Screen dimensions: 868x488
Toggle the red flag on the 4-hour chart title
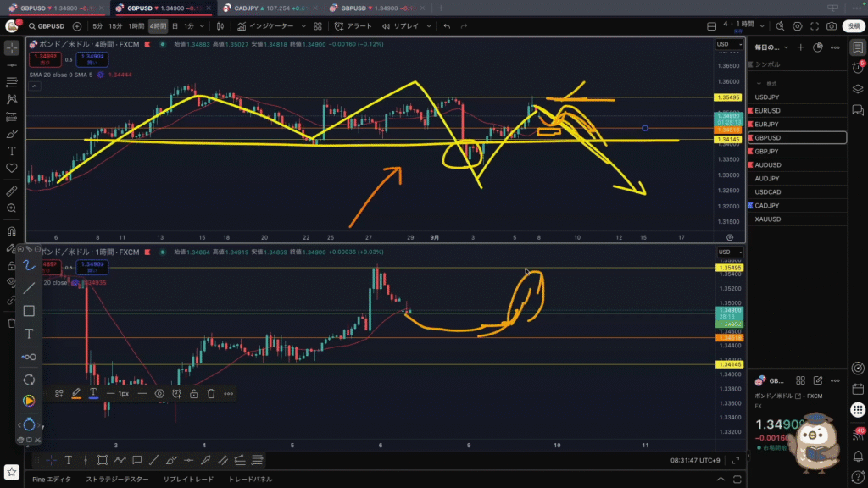click(x=147, y=44)
